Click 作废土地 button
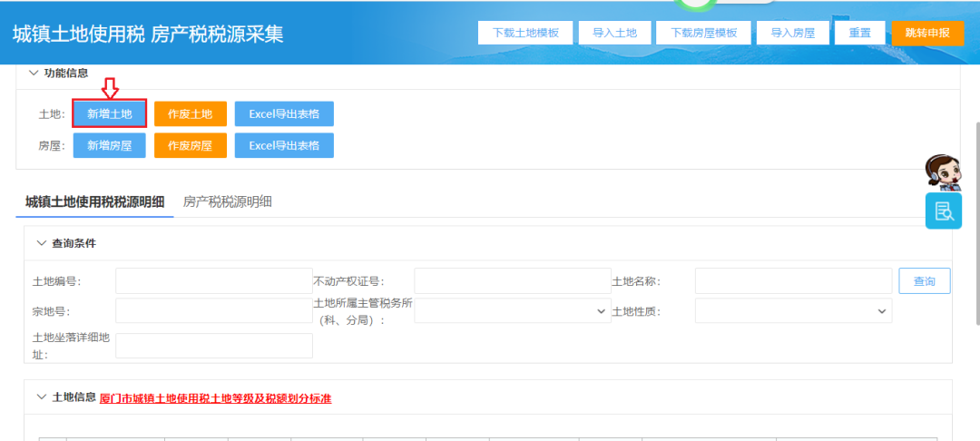 tap(190, 113)
